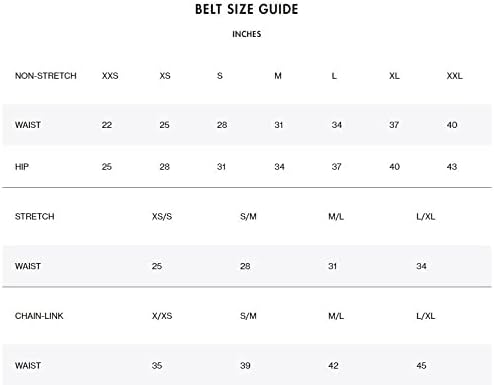
Task: Click stretch waist value 28
Action: 245,266
